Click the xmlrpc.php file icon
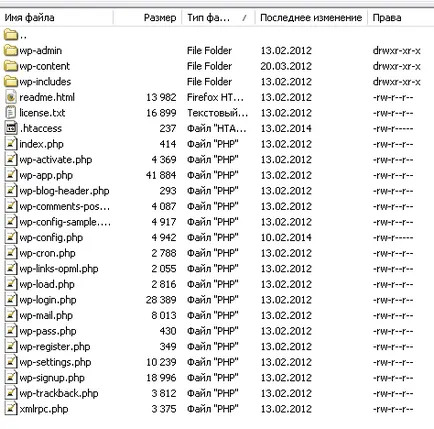 pyautogui.click(x=11, y=409)
